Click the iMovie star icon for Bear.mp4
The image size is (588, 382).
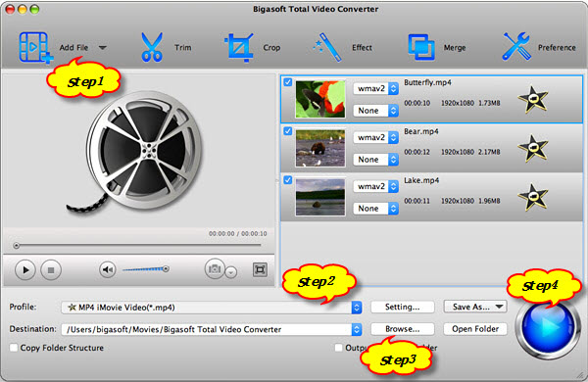point(533,149)
